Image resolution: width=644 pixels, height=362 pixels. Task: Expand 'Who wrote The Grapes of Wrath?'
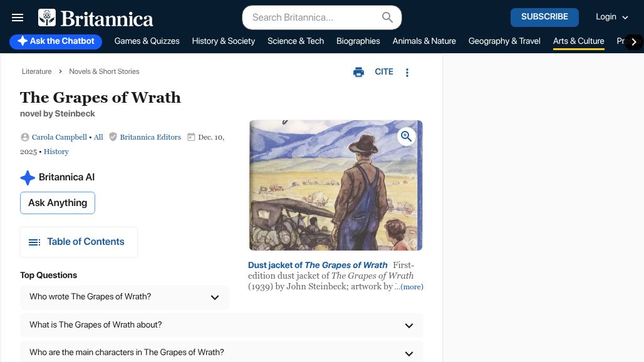click(215, 297)
